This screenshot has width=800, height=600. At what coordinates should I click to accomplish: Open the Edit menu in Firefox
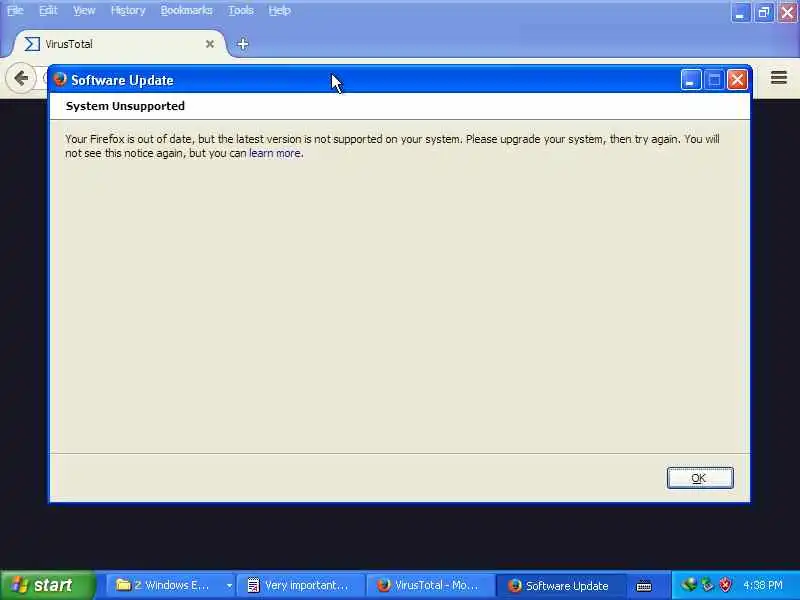point(48,10)
